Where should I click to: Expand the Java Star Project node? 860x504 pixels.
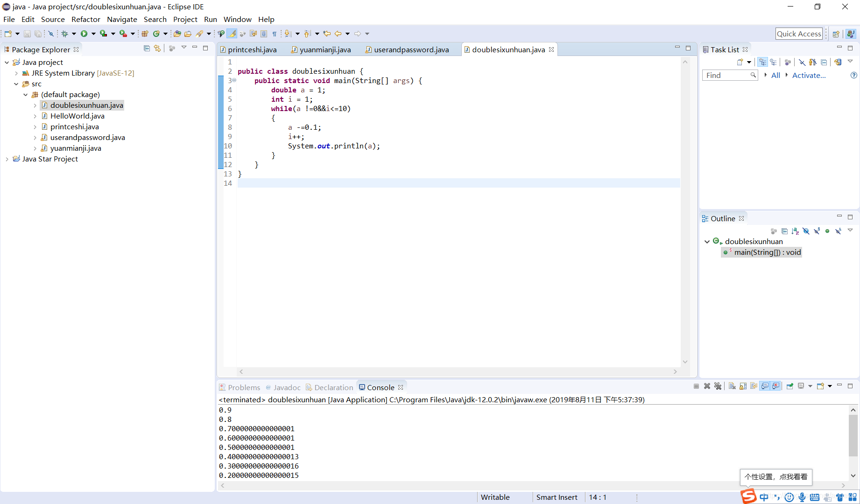(x=7, y=159)
